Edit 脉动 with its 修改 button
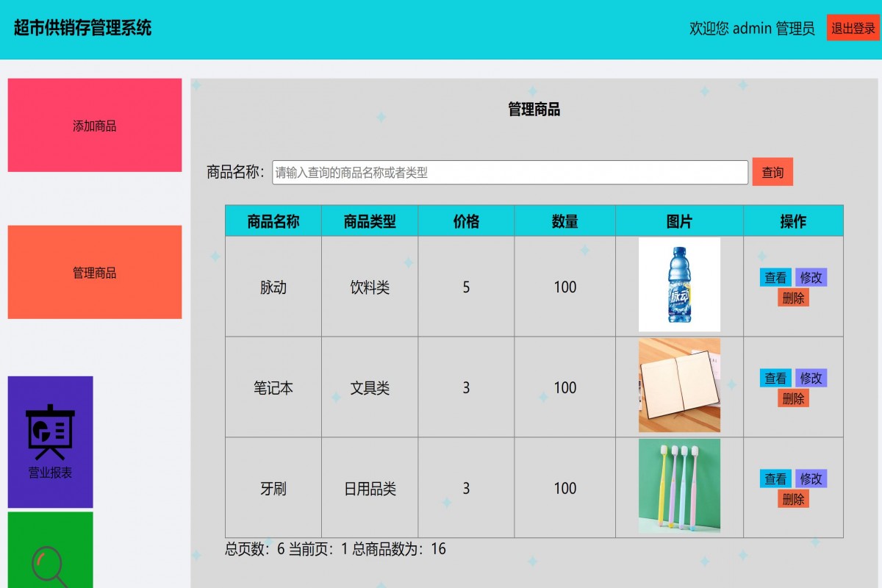The width and height of the screenshot is (882, 588). pyautogui.click(x=811, y=277)
